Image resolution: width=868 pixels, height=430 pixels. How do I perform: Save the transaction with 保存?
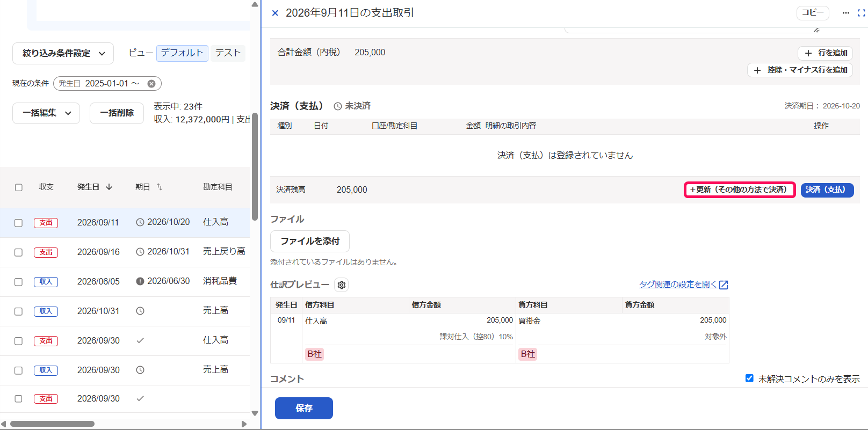point(304,409)
